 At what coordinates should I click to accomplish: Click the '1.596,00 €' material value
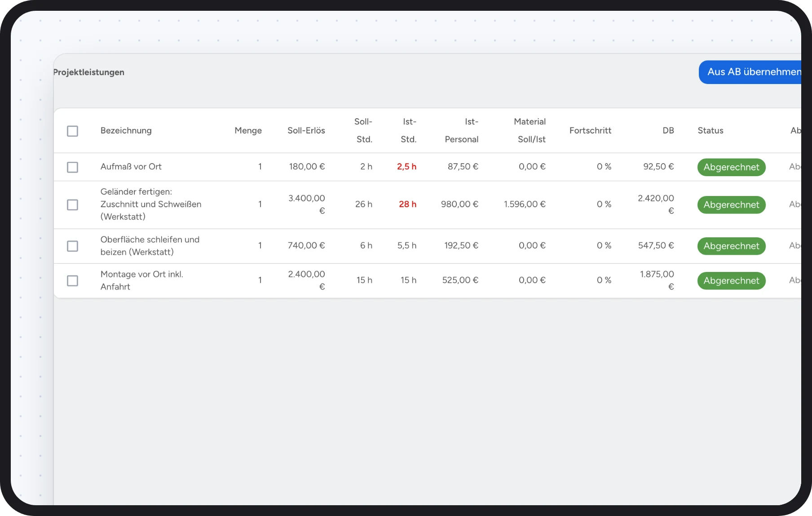coord(525,204)
